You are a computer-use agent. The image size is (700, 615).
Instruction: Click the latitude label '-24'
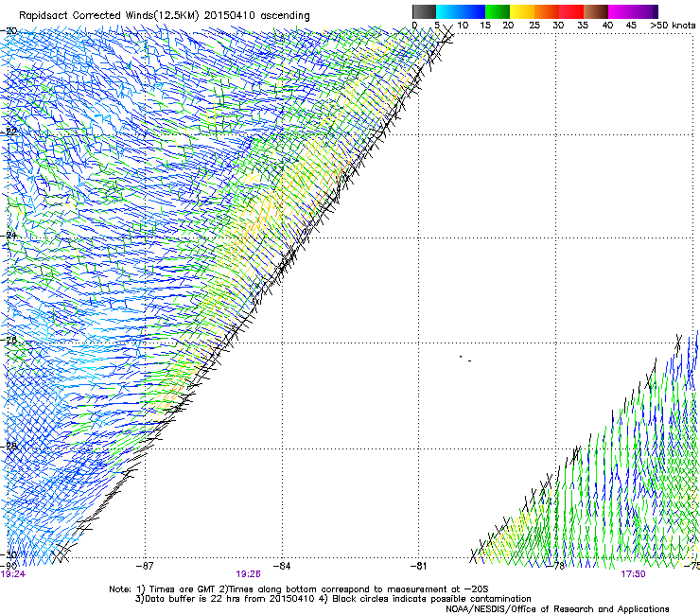(9, 235)
